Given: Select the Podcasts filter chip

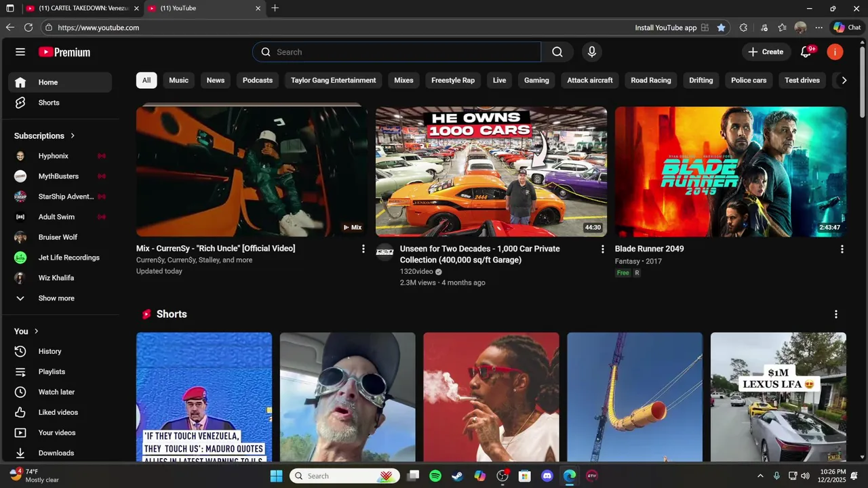Looking at the screenshot, I should (x=258, y=81).
